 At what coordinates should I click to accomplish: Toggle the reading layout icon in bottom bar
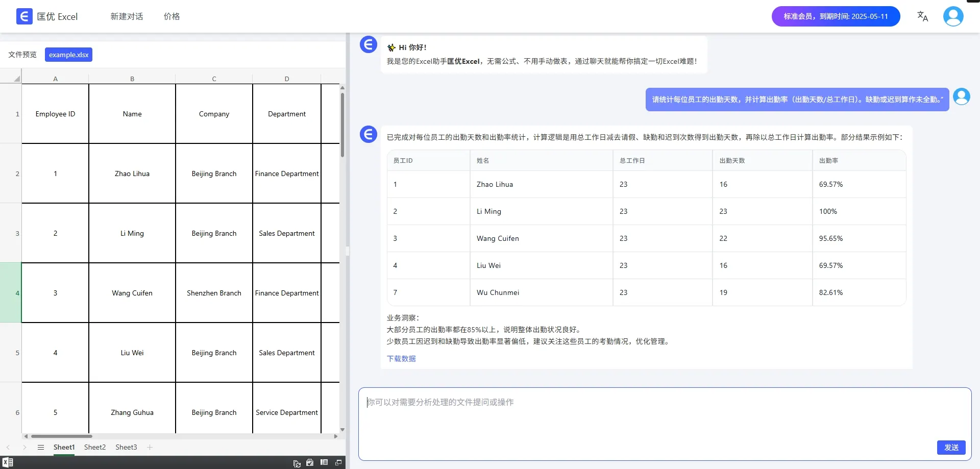click(324, 462)
